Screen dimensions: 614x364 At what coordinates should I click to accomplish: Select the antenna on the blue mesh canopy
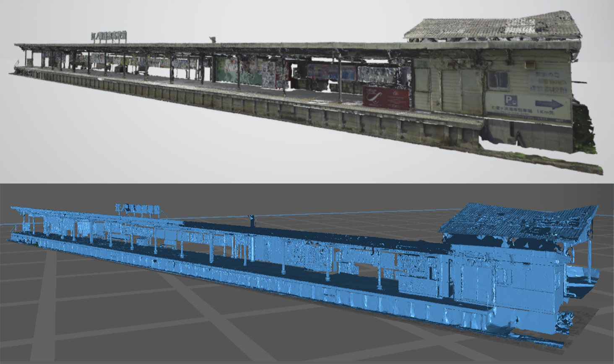pos(251,218)
